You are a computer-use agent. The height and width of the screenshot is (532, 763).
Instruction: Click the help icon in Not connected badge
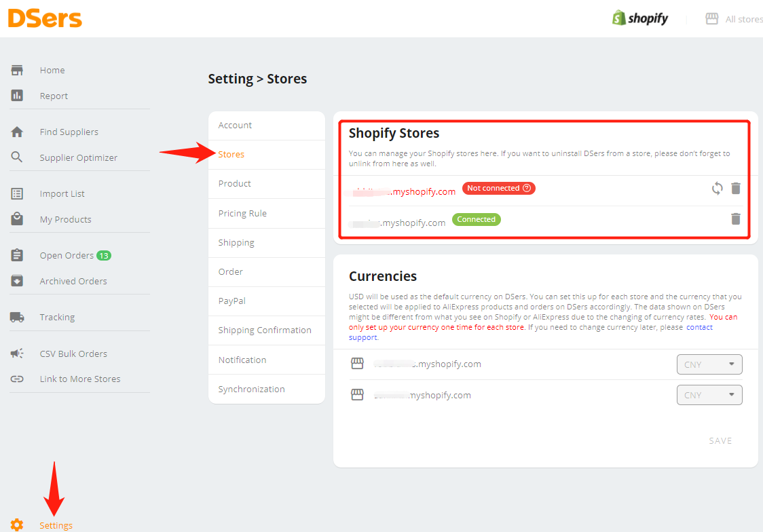pos(527,188)
